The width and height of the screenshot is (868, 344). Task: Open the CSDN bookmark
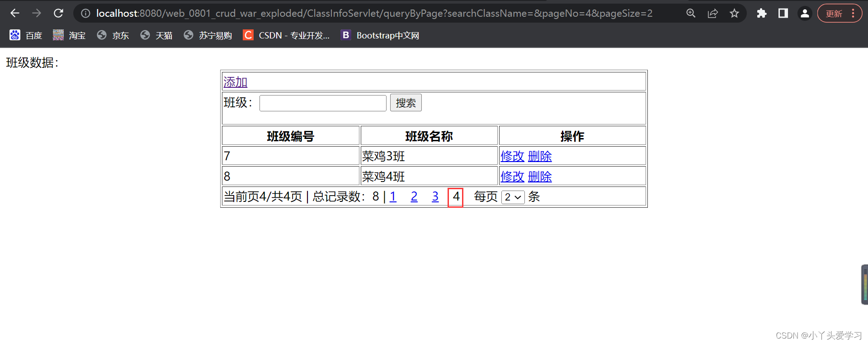coord(287,35)
